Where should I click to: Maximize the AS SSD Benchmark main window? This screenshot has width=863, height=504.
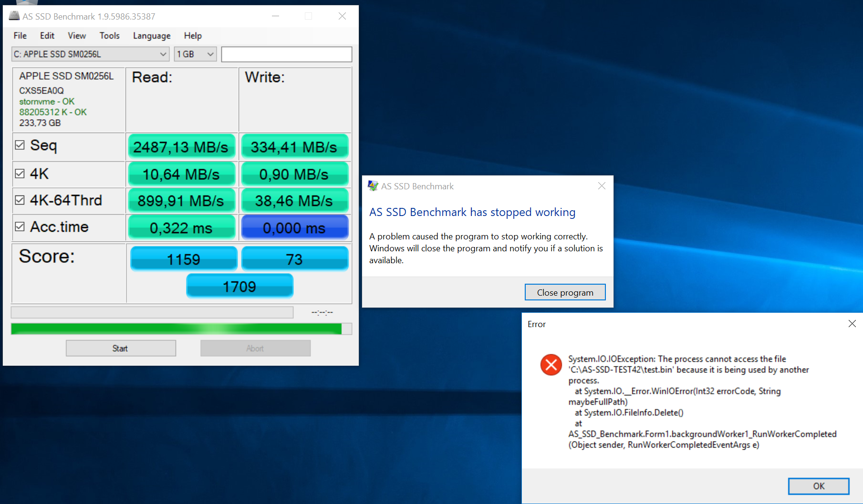pyautogui.click(x=309, y=16)
